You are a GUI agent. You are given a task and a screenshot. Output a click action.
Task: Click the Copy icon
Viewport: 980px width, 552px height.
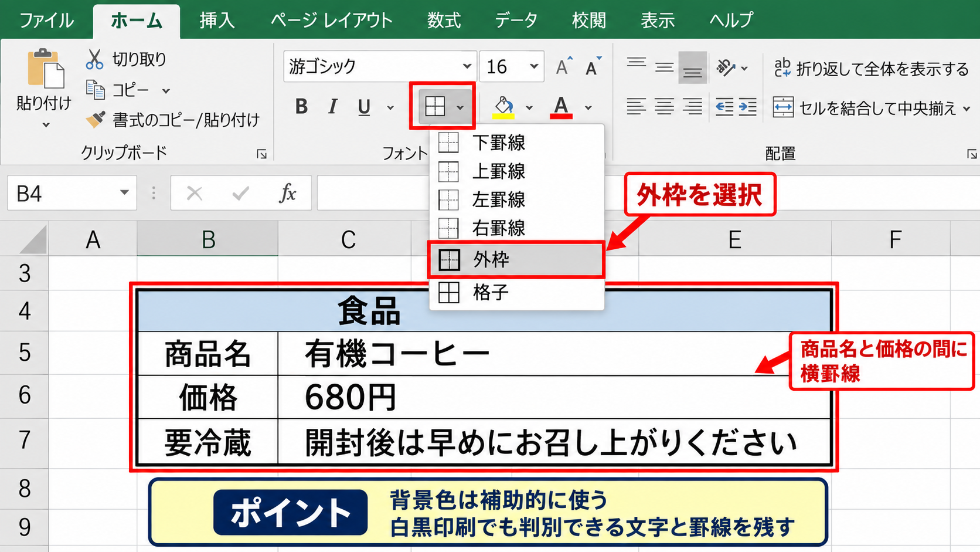[95, 90]
